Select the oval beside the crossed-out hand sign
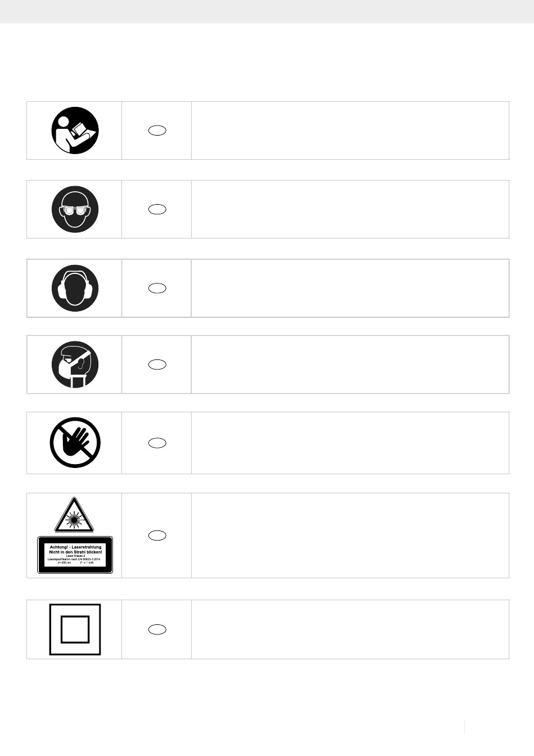 [x=157, y=443]
